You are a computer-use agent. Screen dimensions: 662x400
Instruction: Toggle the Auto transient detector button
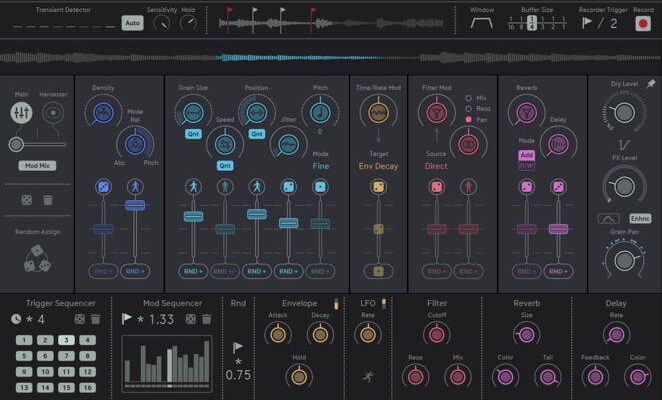[x=132, y=21]
